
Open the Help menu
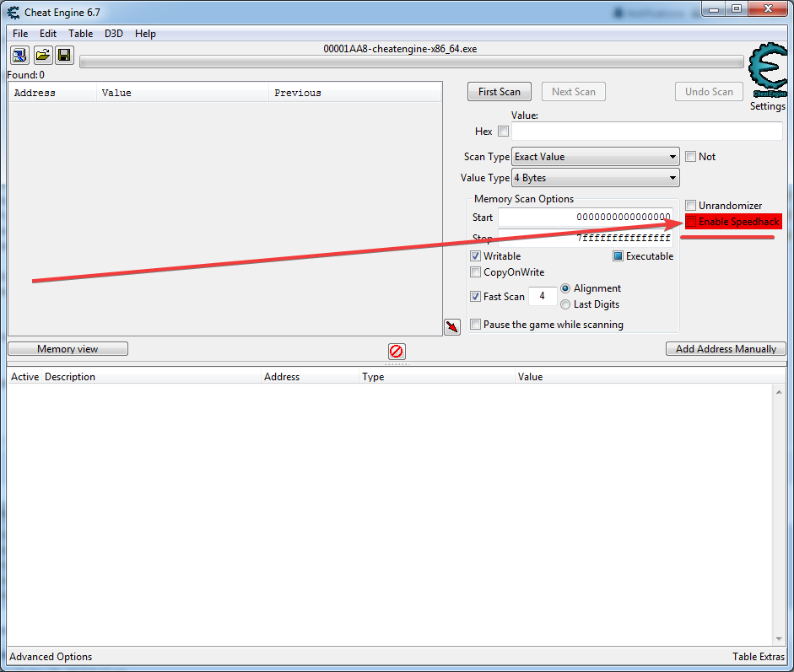[145, 34]
